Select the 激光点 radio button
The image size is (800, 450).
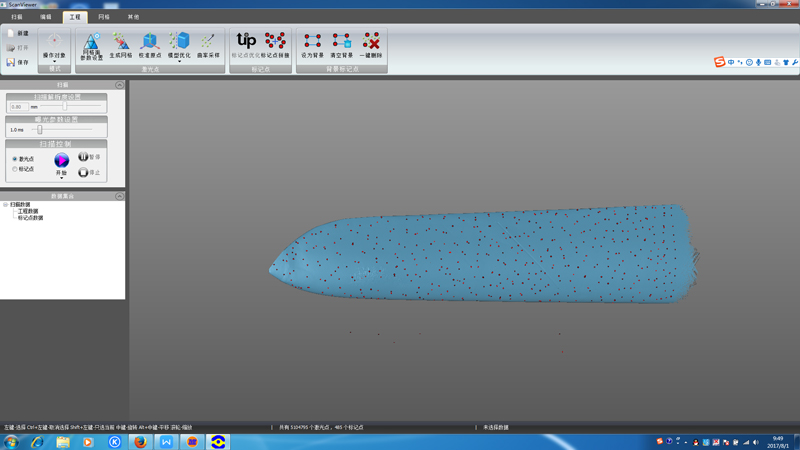pyautogui.click(x=15, y=159)
